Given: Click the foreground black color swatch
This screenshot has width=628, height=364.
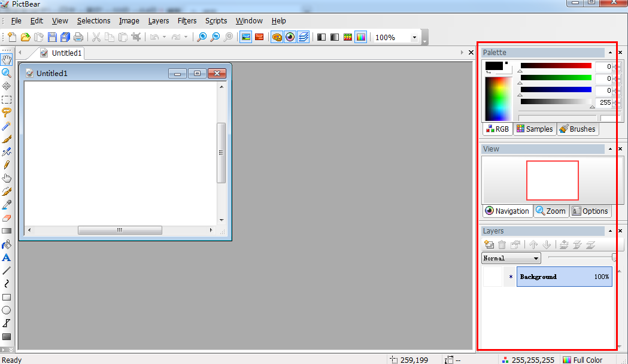Looking at the screenshot, I should pyautogui.click(x=494, y=66).
